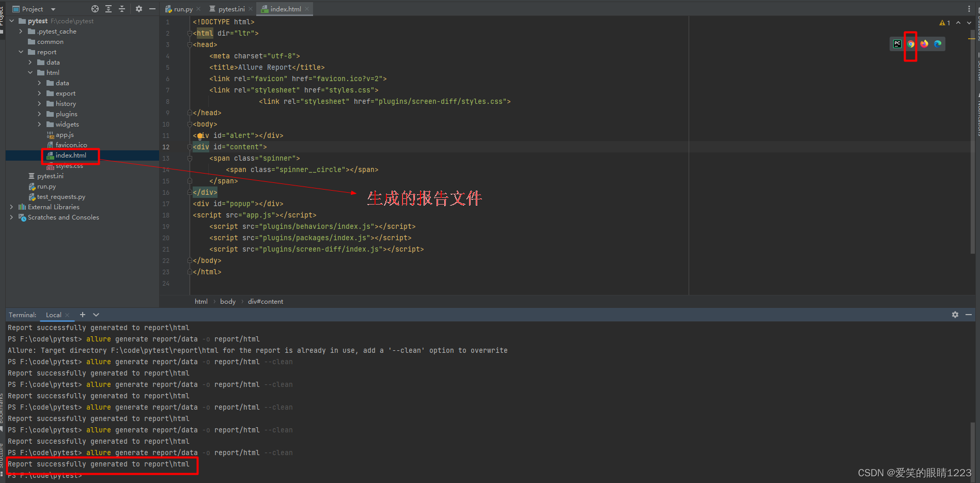This screenshot has width=980, height=483.
Task: Open terminal shell options dropdown arrow
Action: (x=96, y=315)
